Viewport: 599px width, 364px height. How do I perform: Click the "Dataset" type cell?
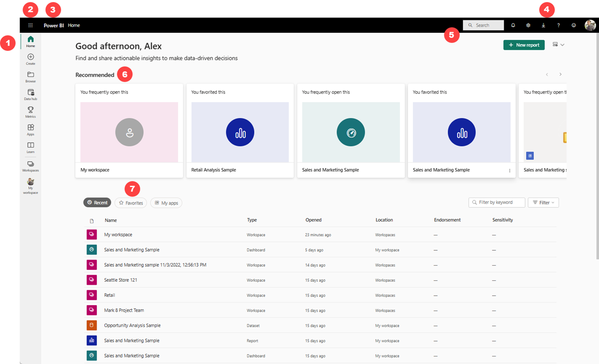pyautogui.click(x=253, y=326)
